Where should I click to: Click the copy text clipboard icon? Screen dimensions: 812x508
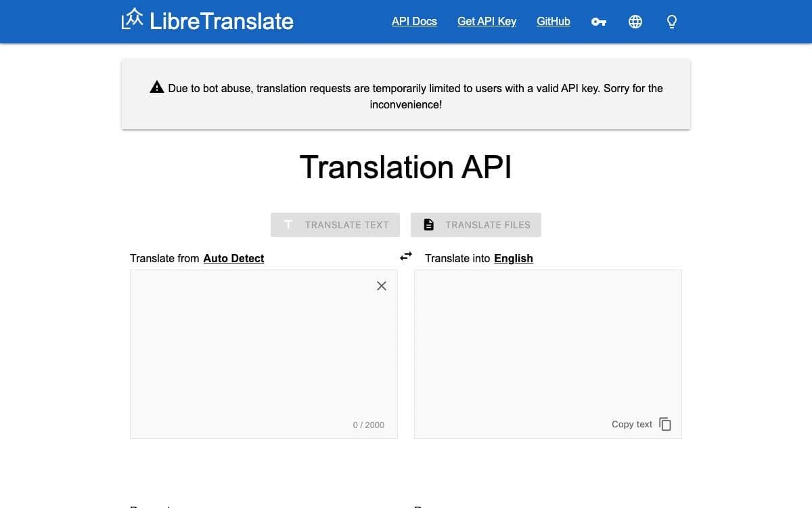[665, 424]
